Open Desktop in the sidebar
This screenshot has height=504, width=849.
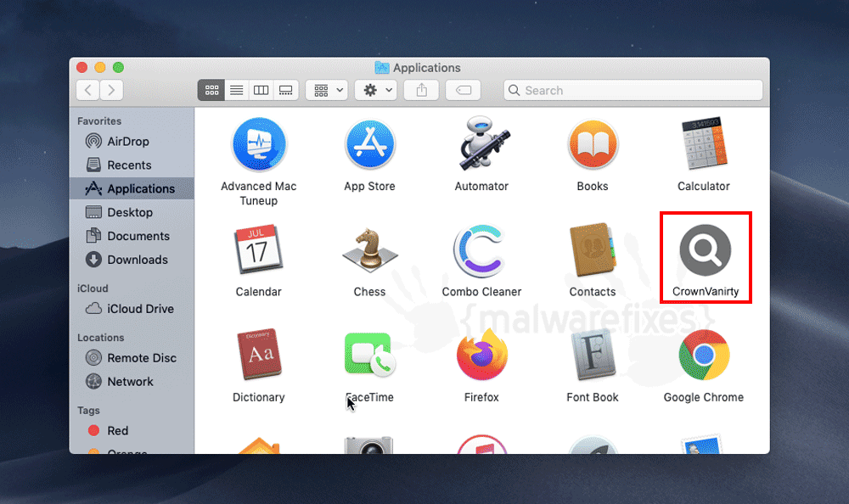(132, 212)
